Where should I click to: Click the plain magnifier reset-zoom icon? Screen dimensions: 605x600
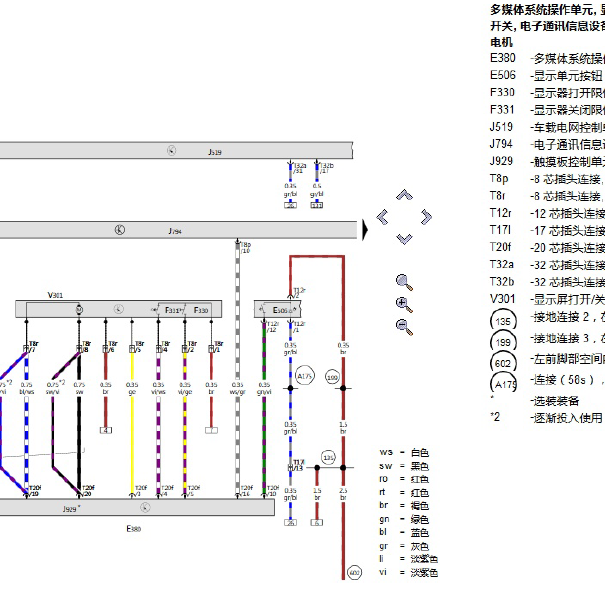404,282
